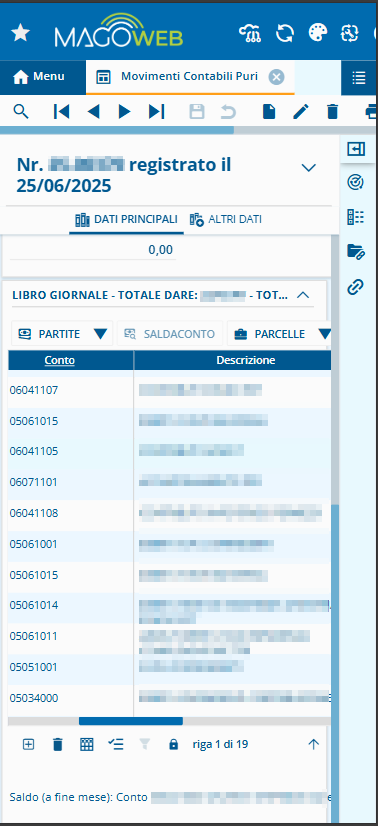Screen dimensions: 378x826
Task: Click the PARCELLE button
Action: [271, 334]
